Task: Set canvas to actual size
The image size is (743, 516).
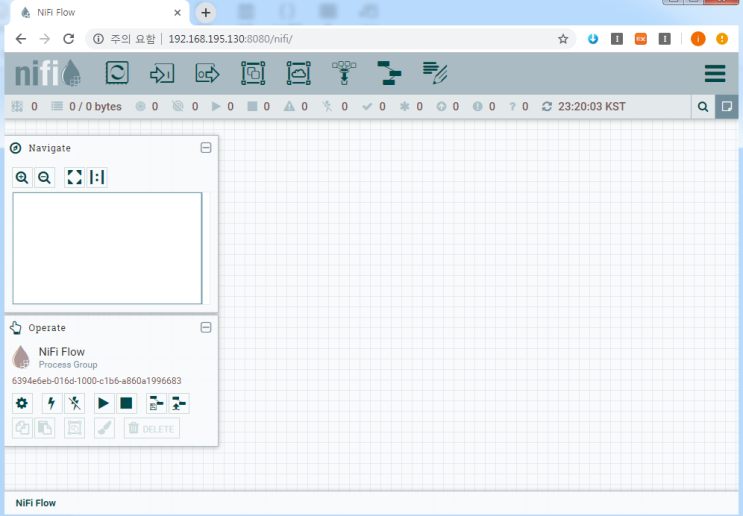Action: 97,178
